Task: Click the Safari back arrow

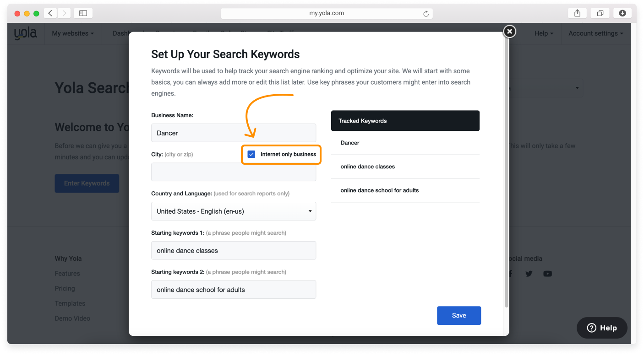Action: (50, 13)
